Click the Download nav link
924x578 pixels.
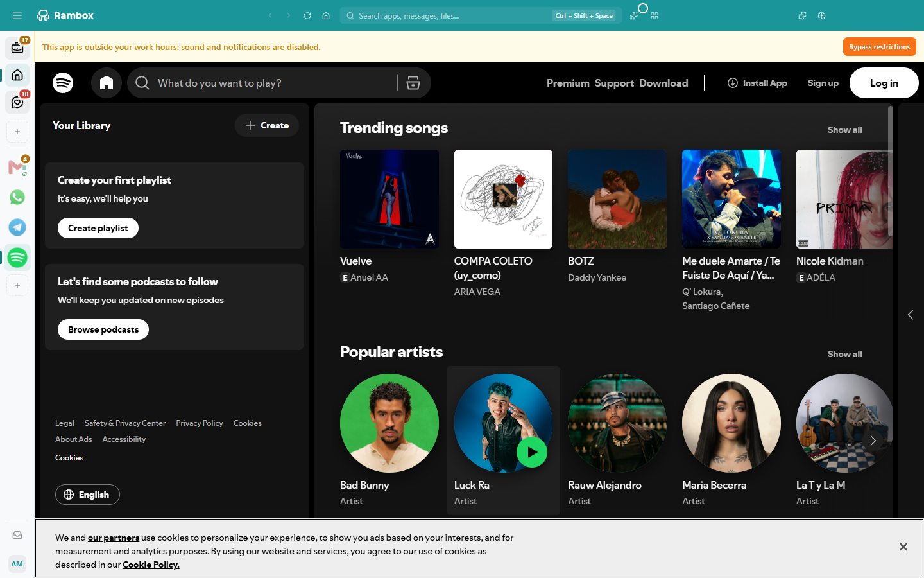coord(663,83)
